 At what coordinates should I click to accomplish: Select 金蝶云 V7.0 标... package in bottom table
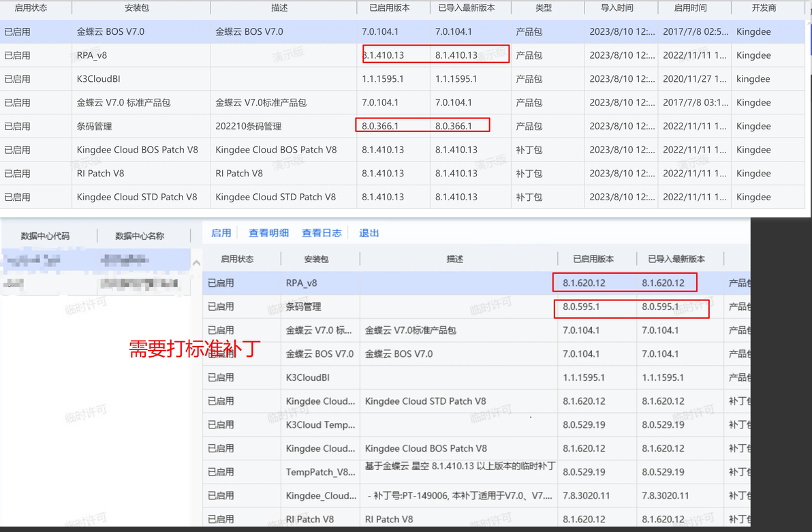click(x=319, y=330)
